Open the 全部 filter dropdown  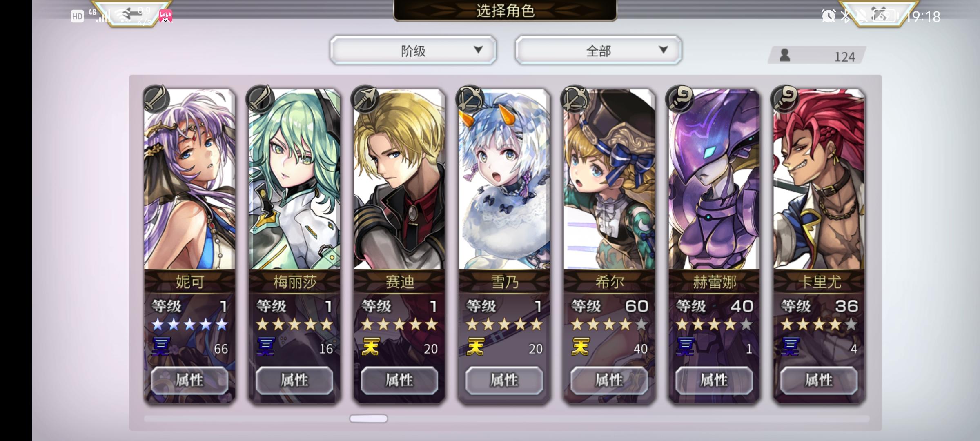[x=598, y=50]
